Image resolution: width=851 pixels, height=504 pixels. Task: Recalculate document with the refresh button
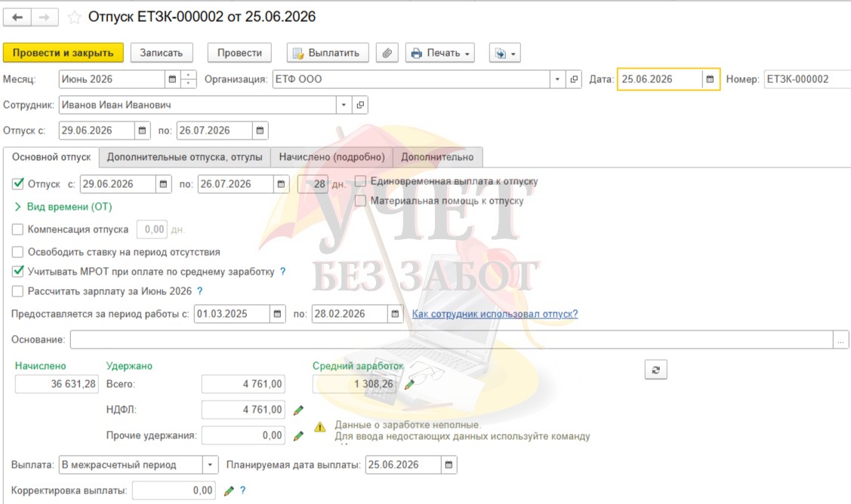point(655,370)
